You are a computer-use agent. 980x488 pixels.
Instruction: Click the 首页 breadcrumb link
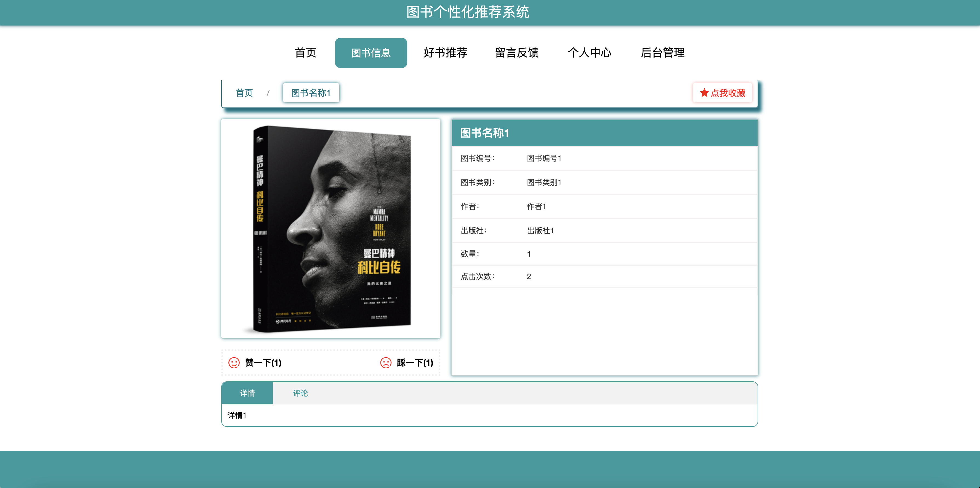244,93
